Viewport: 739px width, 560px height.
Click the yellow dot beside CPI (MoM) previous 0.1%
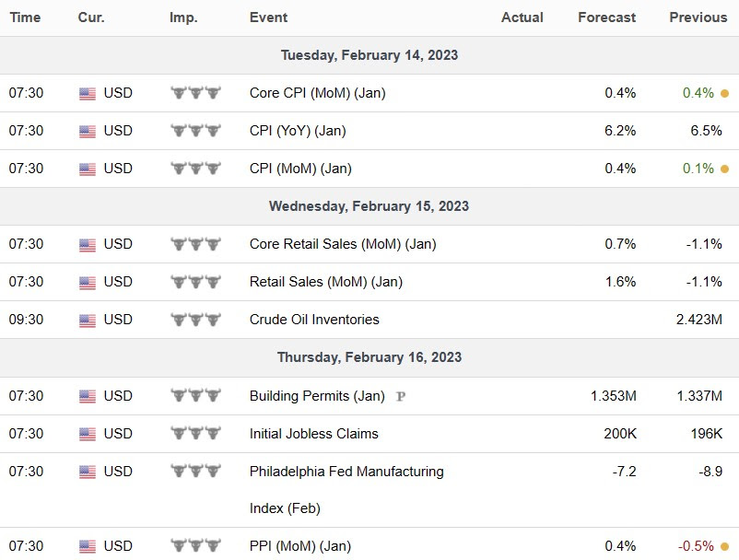click(x=725, y=169)
